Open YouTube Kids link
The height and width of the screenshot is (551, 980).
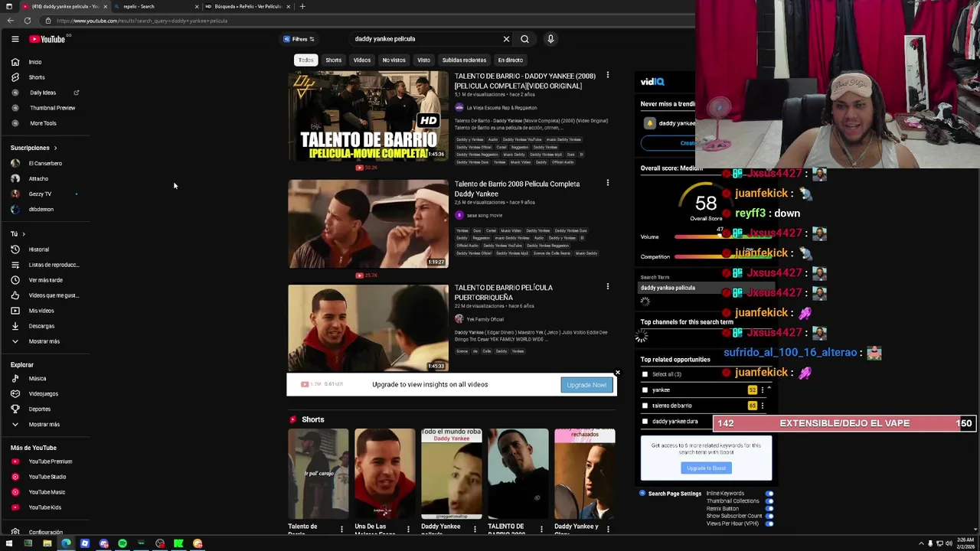click(46, 507)
